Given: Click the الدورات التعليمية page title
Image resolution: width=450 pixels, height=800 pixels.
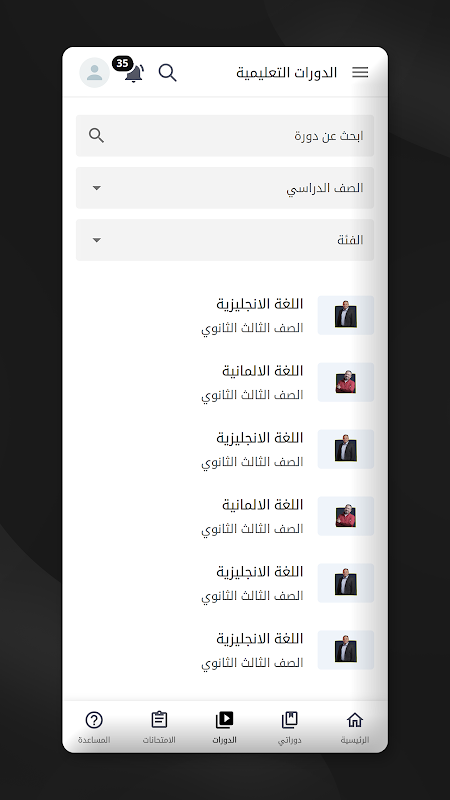Looking at the screenshot, I should click(286, 72).
